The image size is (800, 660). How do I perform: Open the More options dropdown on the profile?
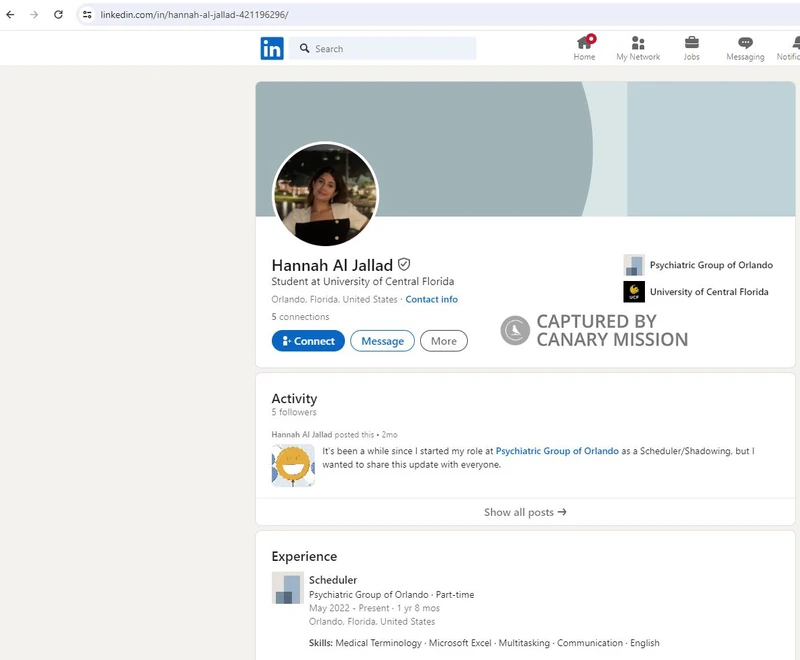click(443, 341)
